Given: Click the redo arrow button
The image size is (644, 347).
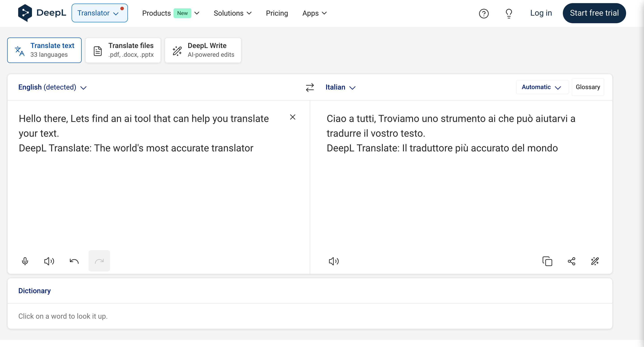Looking at the screenshot, I should click(x=99, y=261).
